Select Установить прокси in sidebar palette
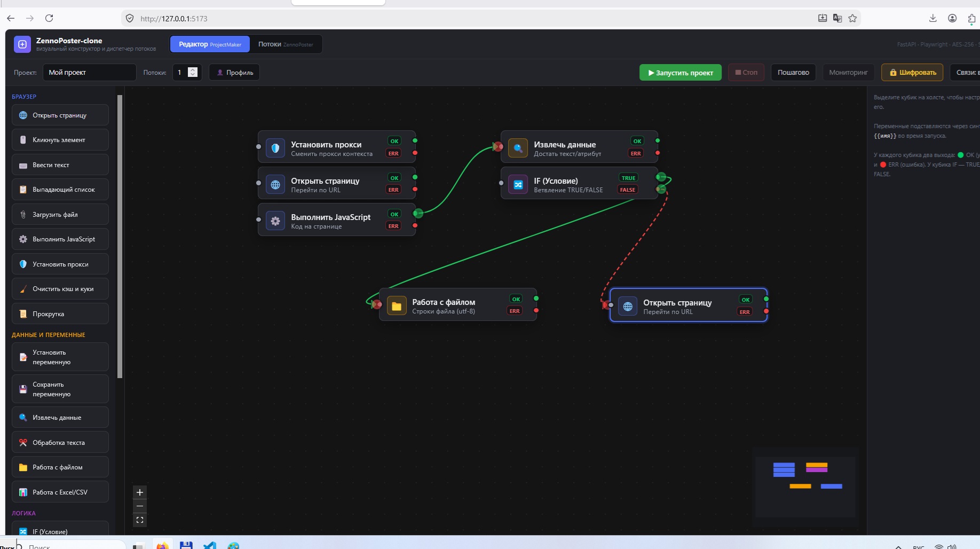This screenshot has height=549, width=980. click(x=60, y=264)
